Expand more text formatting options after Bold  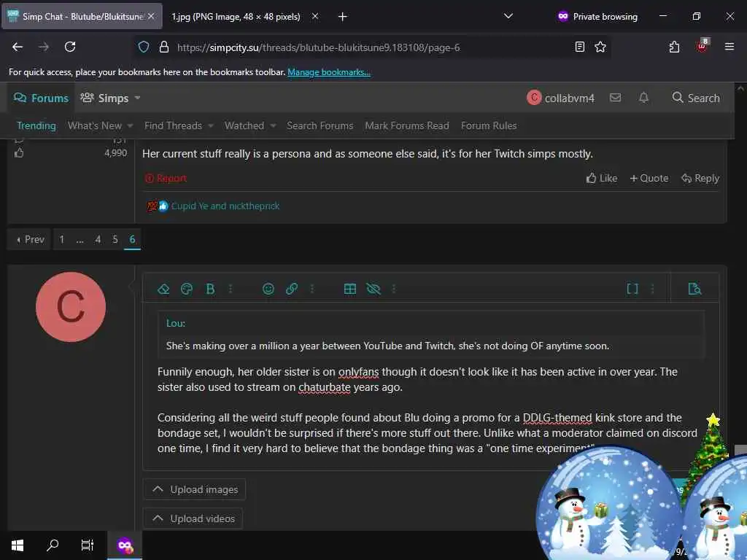click(x=231, y=289)
